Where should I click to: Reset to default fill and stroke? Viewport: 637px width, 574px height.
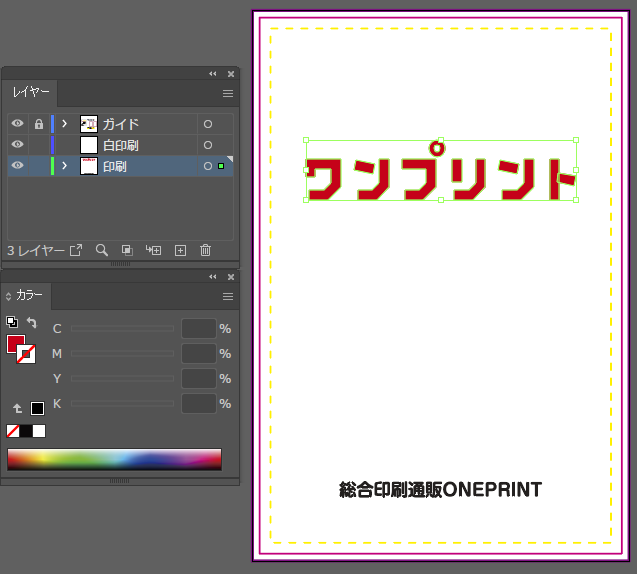coord(11,322)
